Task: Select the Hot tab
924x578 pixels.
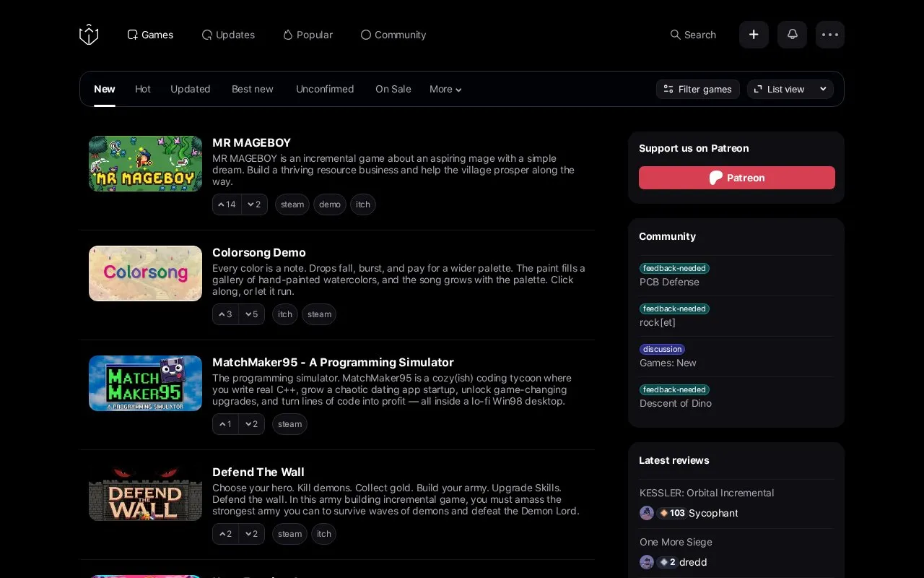Action: pos(143,89)
